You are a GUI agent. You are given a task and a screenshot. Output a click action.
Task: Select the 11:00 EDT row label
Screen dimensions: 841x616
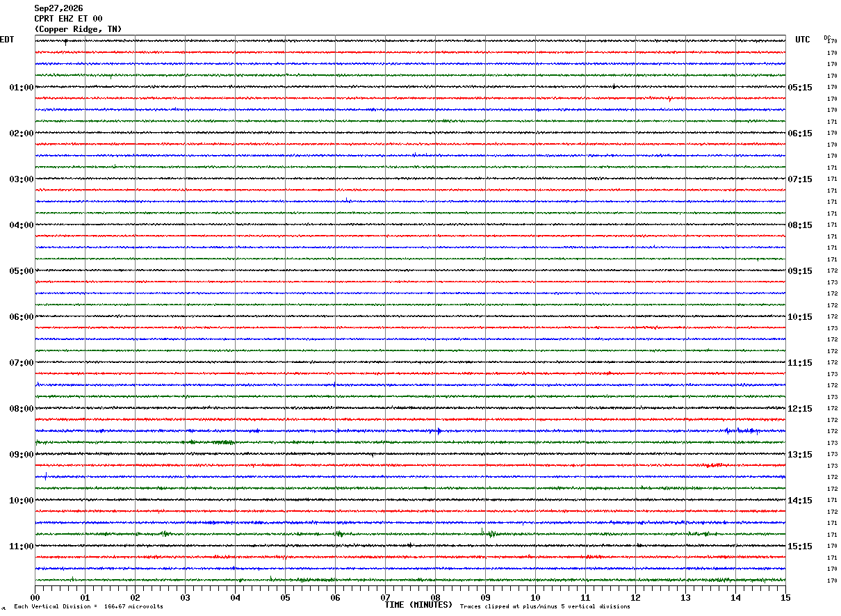(x=22, y=546)
